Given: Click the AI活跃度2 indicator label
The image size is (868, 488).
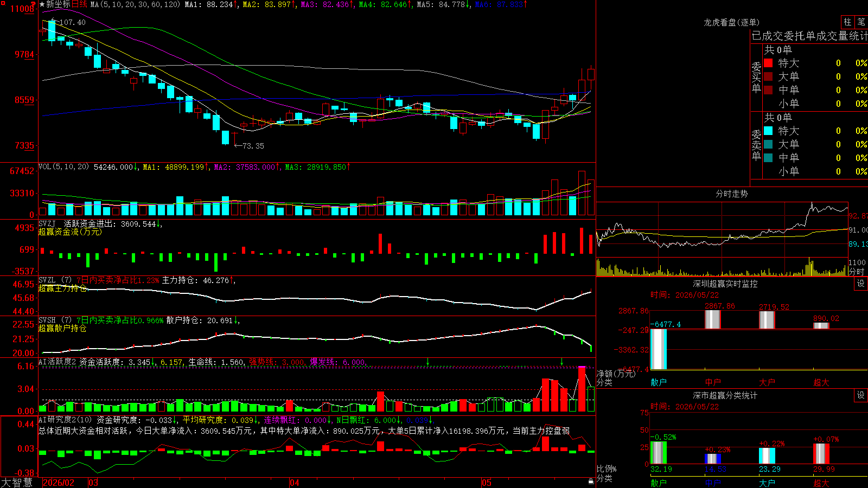Looking at the screenshot, I should (x=58, y=362).
